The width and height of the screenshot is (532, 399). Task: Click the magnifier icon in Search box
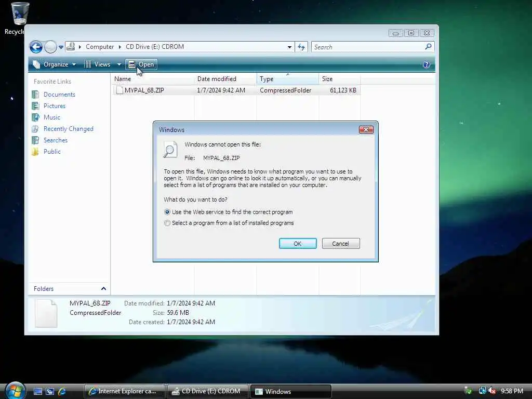pyautogui.click(x=428, y=46)
